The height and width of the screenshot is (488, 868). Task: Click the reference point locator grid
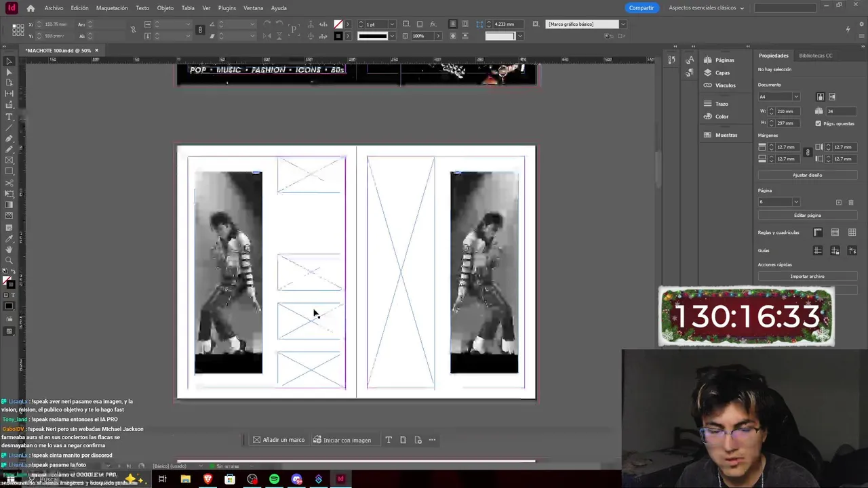click(18, 30)
